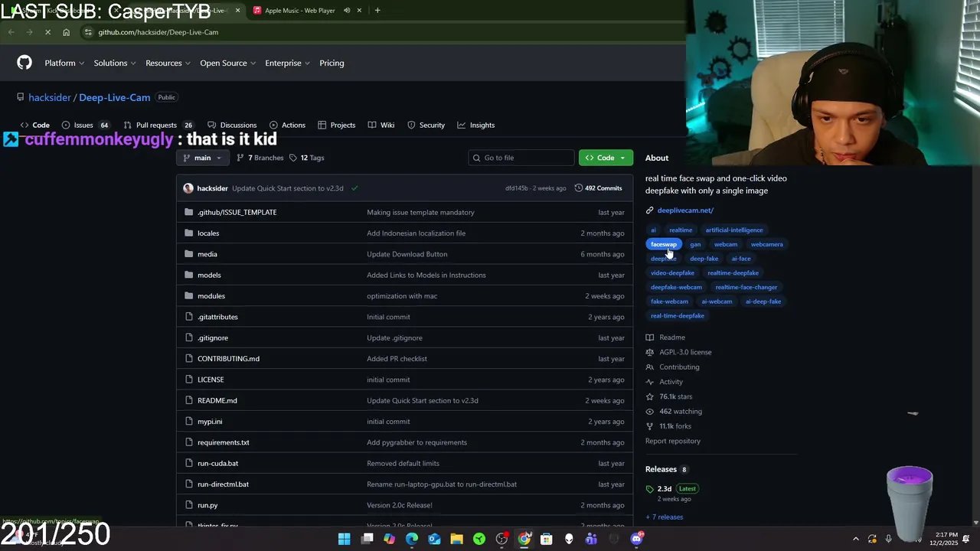
Task: Switch to the Issues tab
Action: click(x=85, y=125)
